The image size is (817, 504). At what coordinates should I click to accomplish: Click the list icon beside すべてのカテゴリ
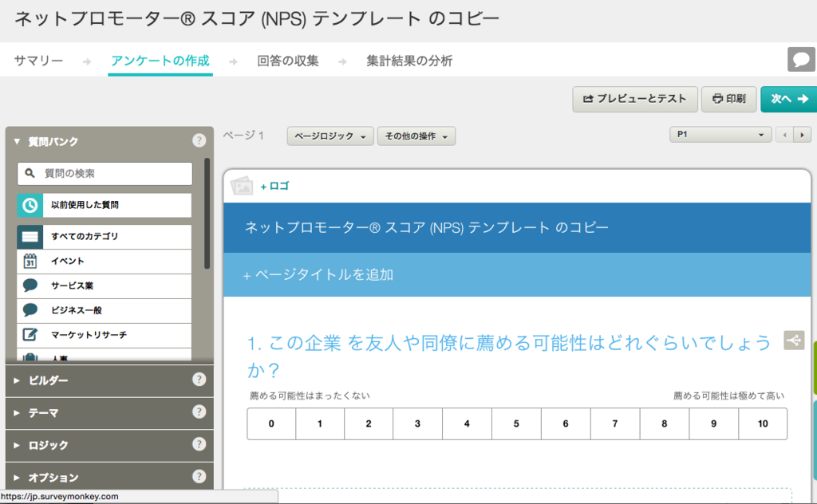[x=30, y=237]
